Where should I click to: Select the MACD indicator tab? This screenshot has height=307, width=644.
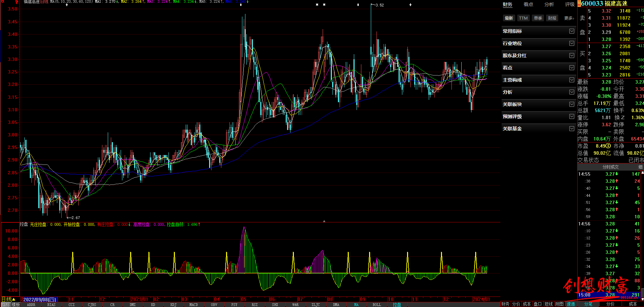(194, 305)
